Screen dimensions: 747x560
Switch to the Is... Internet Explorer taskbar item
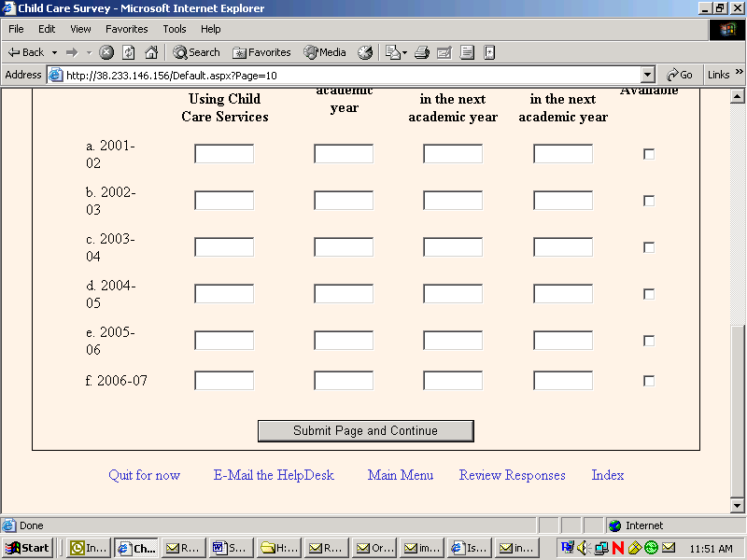(470, 548)
